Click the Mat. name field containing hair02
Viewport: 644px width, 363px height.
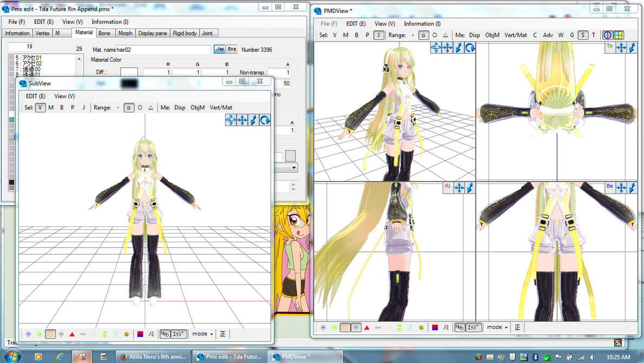pyautogui.click(x=163, y=50)
